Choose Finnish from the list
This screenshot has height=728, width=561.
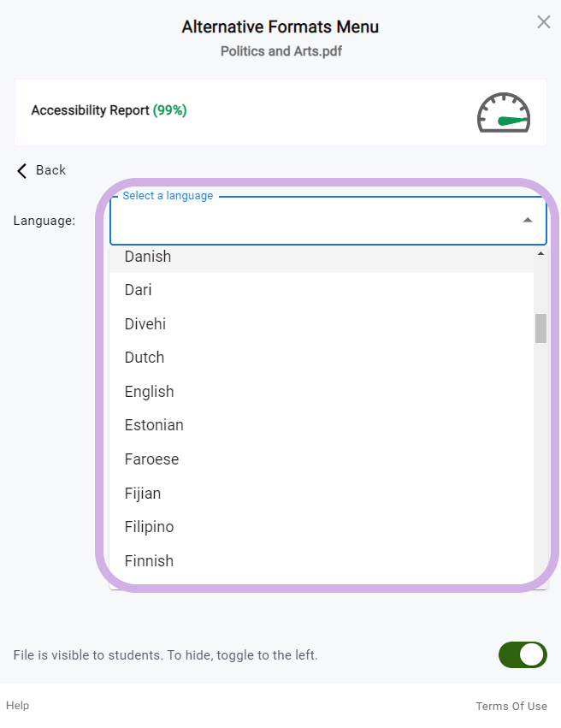pyautogui.click(x=322, y=561)
